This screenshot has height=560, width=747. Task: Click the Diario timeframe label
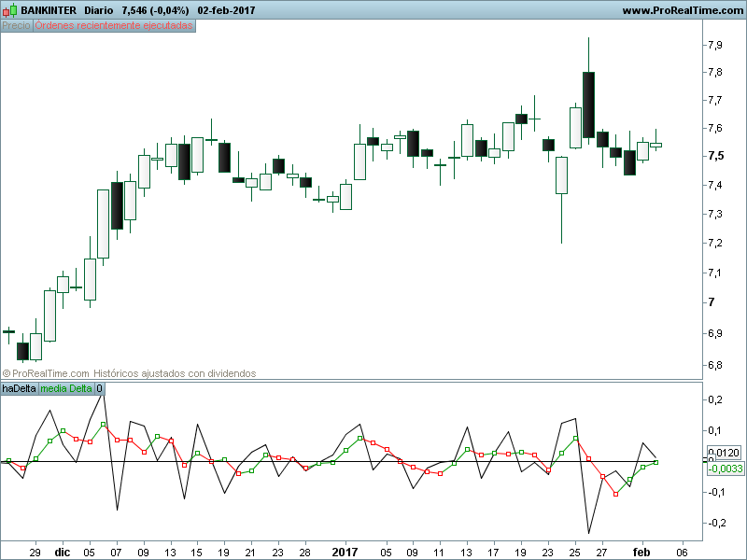[x=99, y=10]
